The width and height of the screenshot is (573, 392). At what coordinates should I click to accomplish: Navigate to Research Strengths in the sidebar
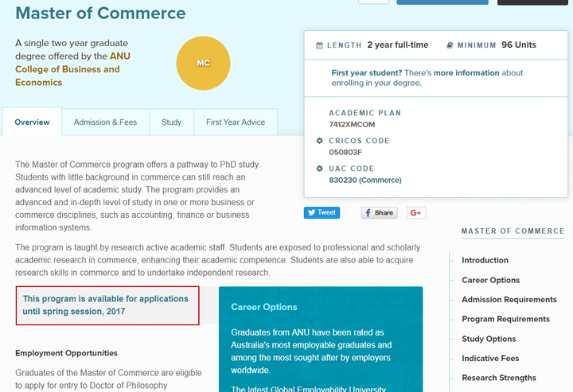tap(499, 378)
